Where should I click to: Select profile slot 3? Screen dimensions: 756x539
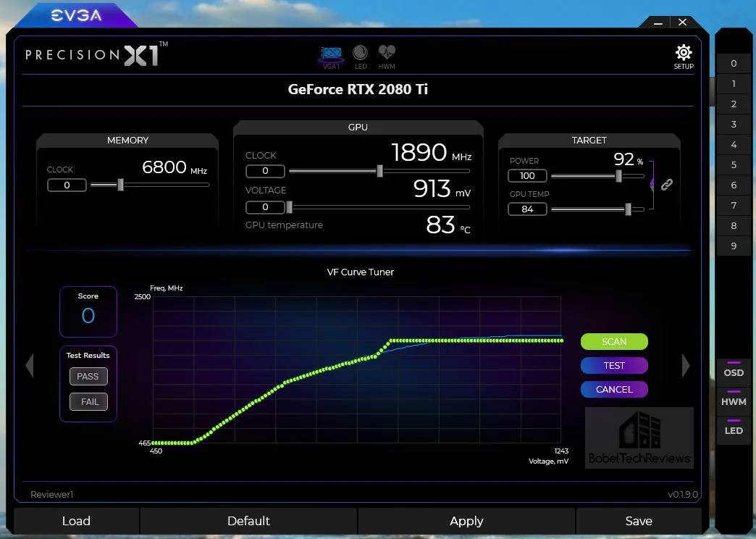734,124
